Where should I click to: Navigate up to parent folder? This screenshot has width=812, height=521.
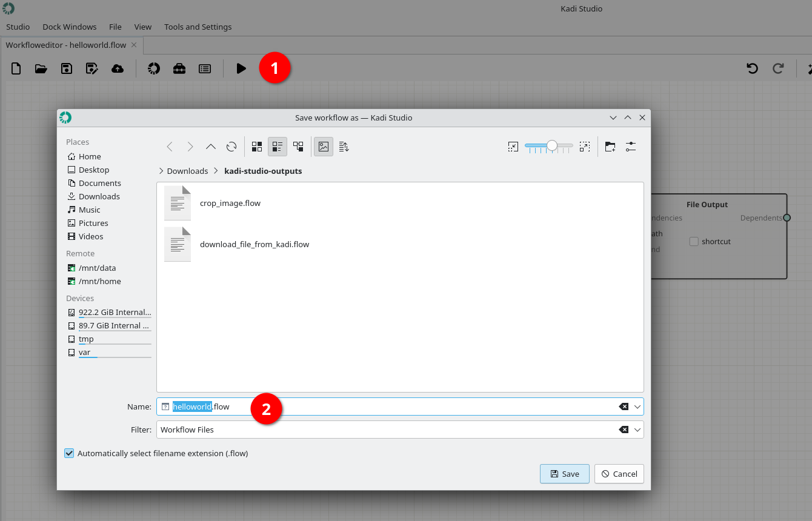click(x=211, y=147)
